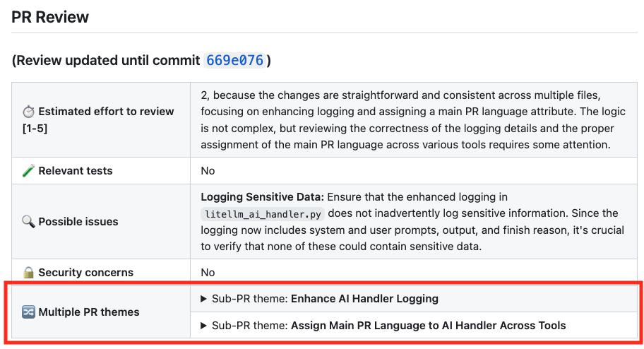
Task: Open commit 669e076 link
Action: (x=234, y=60)
